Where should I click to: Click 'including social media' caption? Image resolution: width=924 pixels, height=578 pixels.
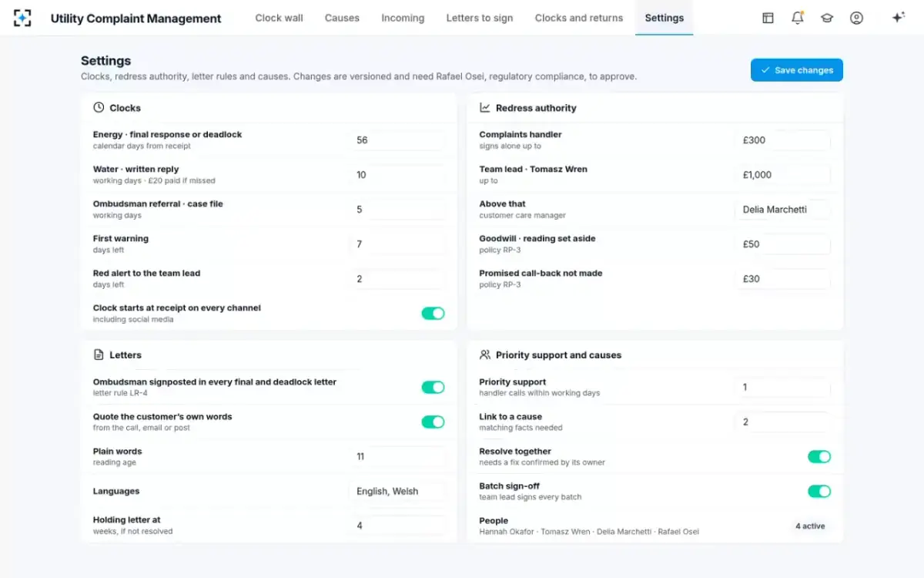pos(133,320)
